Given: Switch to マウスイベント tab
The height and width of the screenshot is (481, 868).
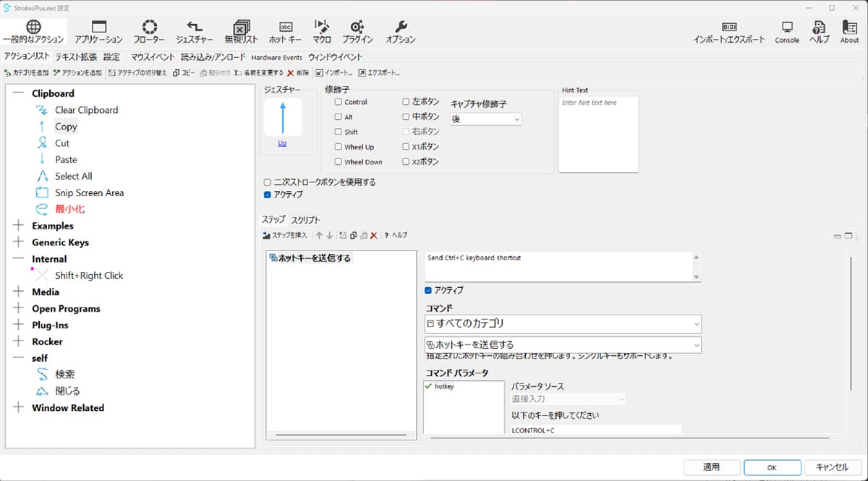Looking at the screenshot, I should tap(153, 56).
